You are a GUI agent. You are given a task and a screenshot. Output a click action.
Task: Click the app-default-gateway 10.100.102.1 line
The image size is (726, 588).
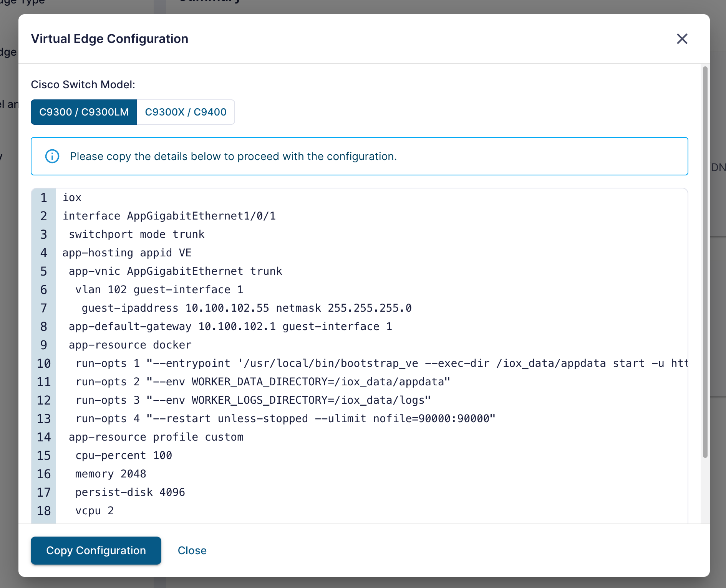(x=230, y=327)
